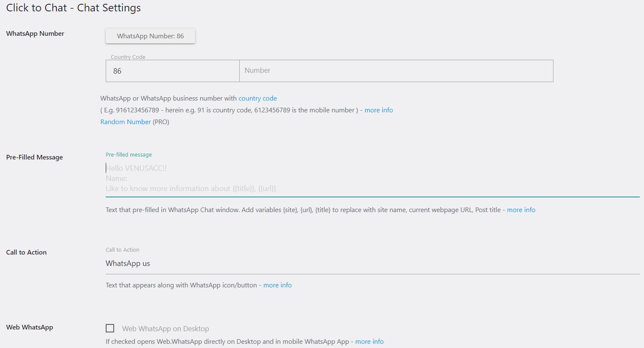Click the small Country Code floating label
The width and height of the screenshot is (644, 348).
pos(128,57)
